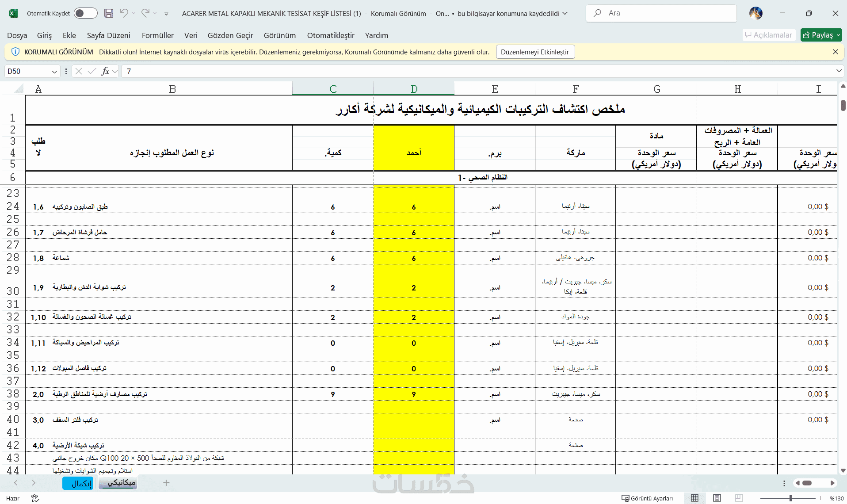Click the Accessibility checker status bar icon

35,498
